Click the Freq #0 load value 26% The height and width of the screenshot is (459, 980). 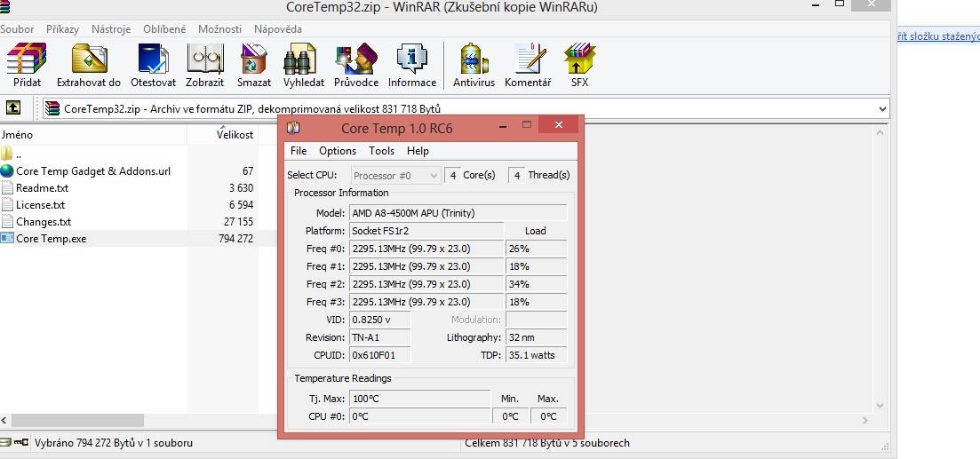[x=536, y=249]
